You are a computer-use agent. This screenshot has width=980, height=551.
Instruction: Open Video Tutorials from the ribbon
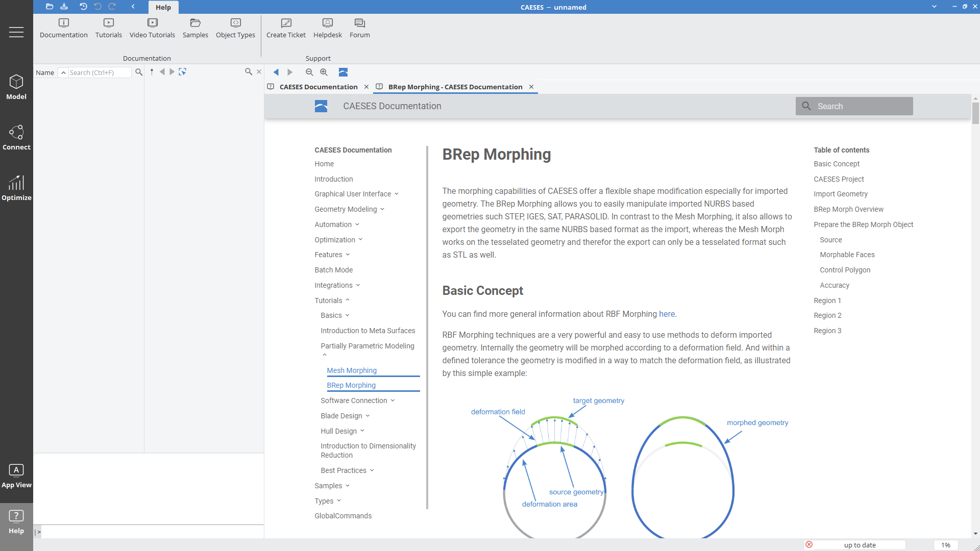pyautogui.click(x=152, y=29)
